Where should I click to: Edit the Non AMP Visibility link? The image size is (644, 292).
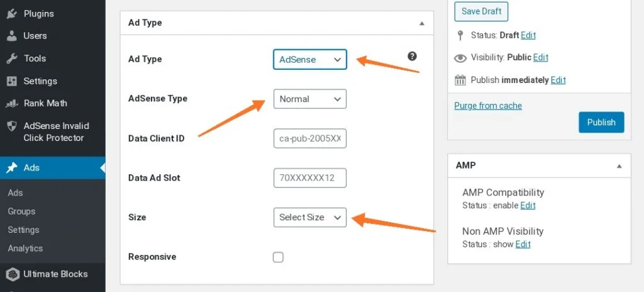523,244
